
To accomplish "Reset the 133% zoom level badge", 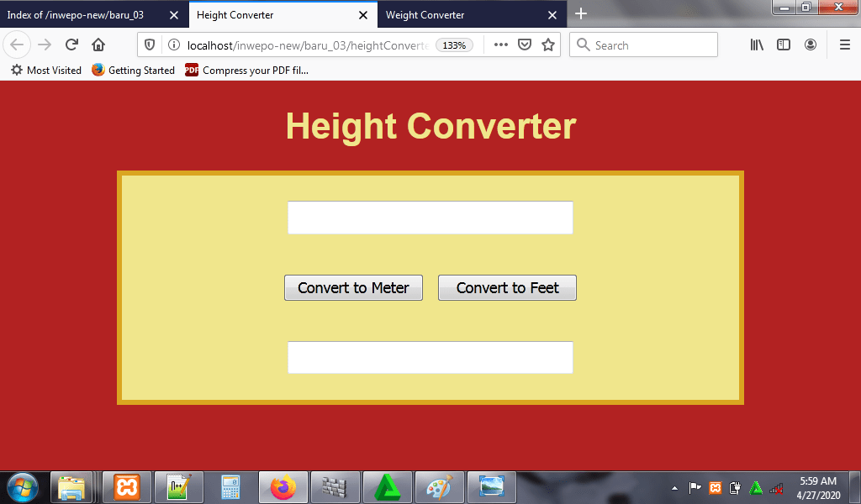I will point(454,45).
